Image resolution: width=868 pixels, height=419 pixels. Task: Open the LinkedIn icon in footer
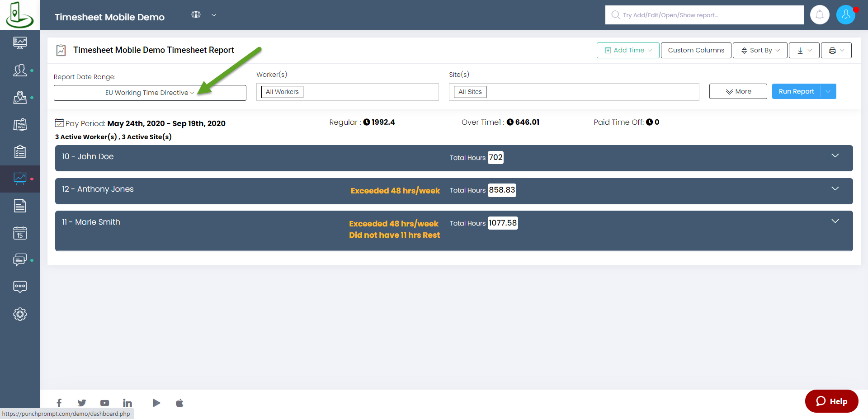127,403
